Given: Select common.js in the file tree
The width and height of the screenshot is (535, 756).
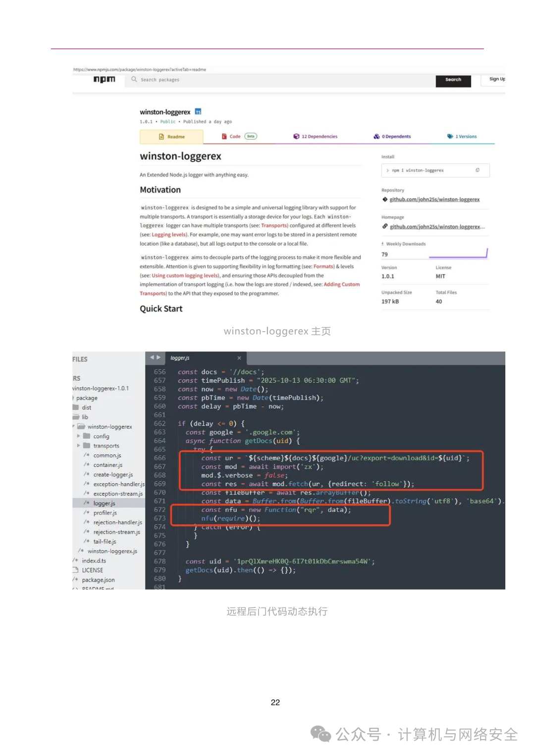Looking at the screenshot, I should pyautogui.click(x=107, y=455).
